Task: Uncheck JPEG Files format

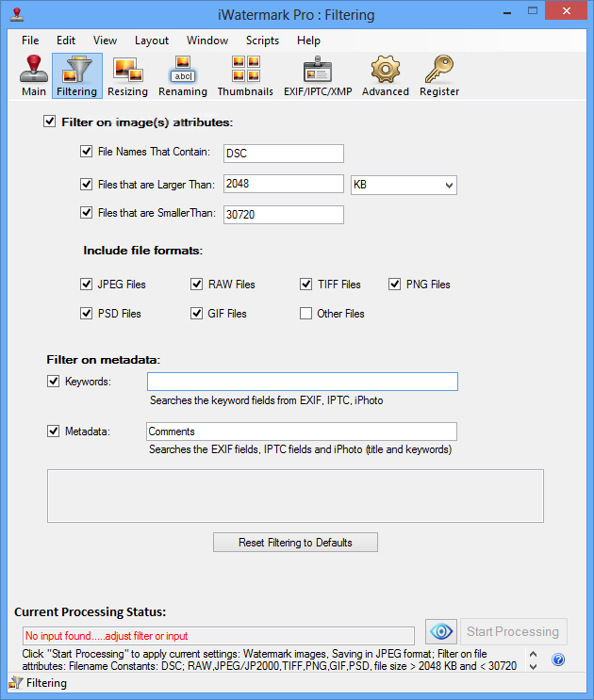Action: pos(86,284)
